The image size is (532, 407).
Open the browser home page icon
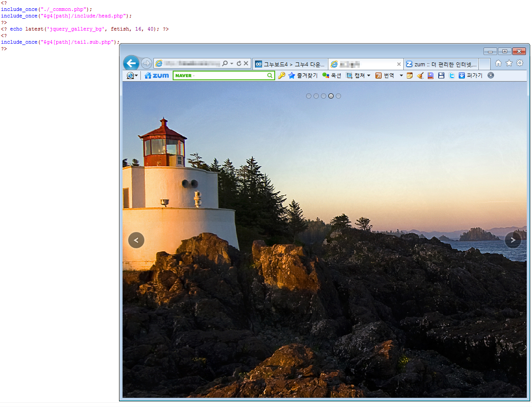(498, 63)
